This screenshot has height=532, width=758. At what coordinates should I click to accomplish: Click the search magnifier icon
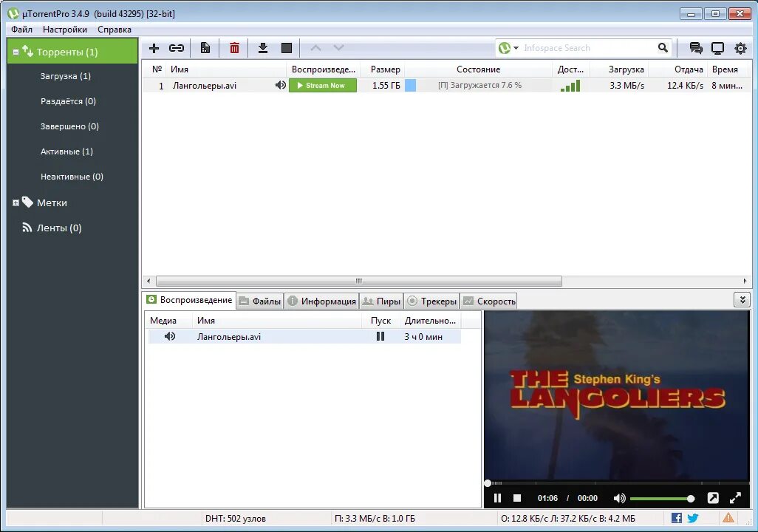pyautogui.click(x=663, y=47)
